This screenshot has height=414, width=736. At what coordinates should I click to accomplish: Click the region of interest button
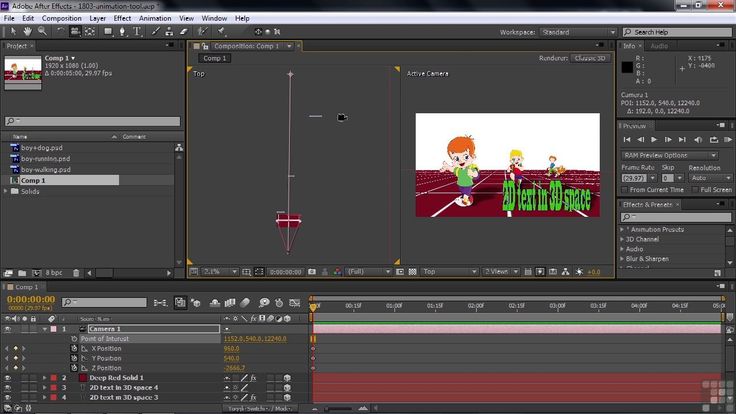[x=399, y=272]
